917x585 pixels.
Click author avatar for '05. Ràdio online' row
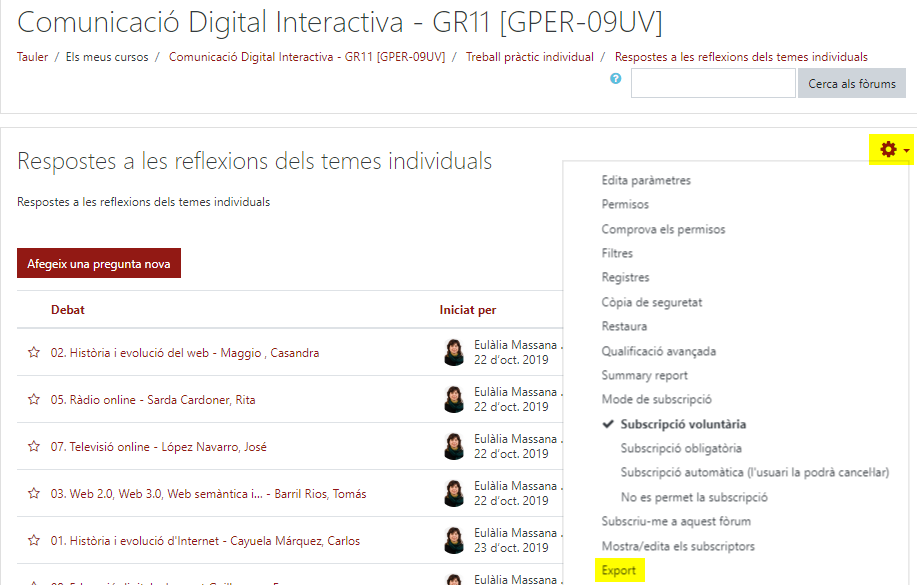pyautogui.click(x=454, y=399)
